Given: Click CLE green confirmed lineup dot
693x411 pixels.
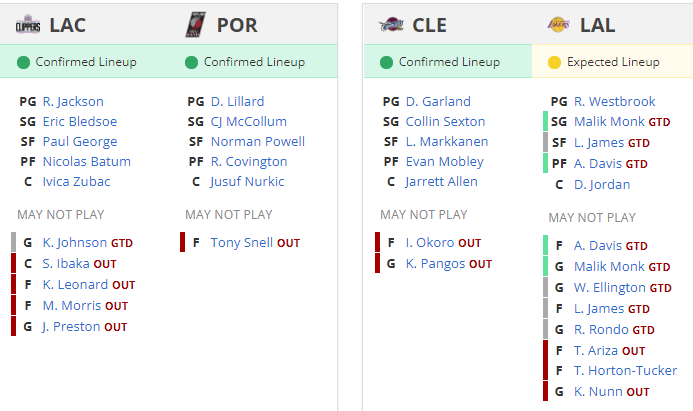Looking at the screenshot, I should point(386,62).
